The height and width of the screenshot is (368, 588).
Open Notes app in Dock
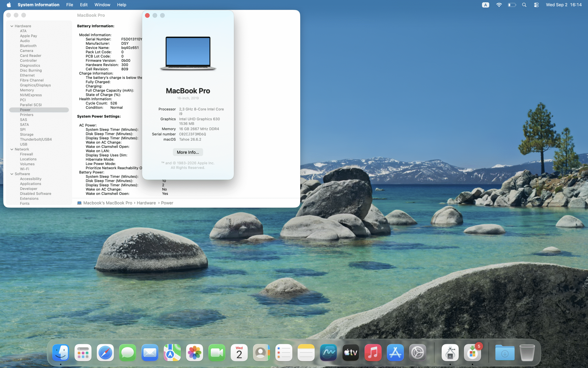(306, 352)
